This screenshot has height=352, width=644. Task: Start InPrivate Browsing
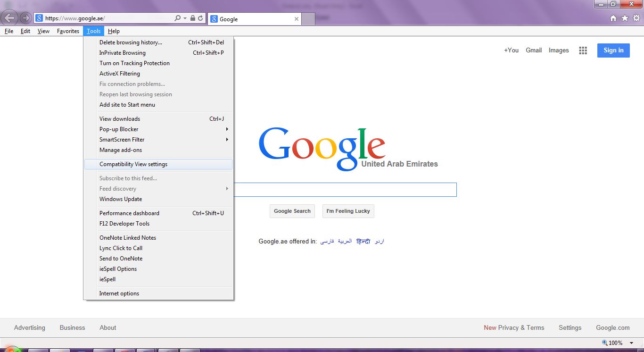(x=158, y=53)
